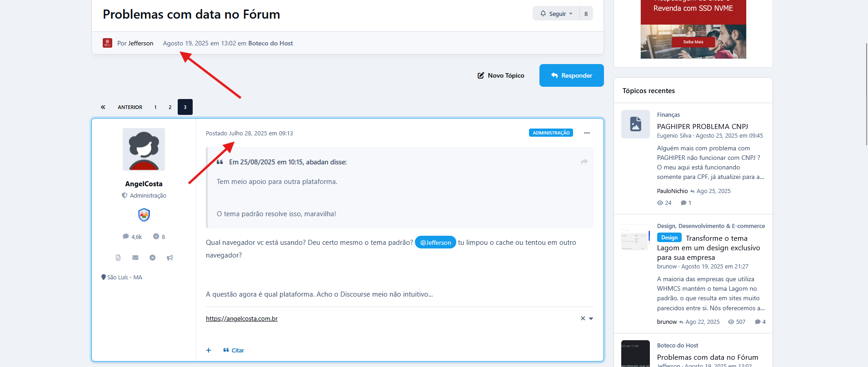
Task: Click the quote header from abadan
Action: point(288,162)
